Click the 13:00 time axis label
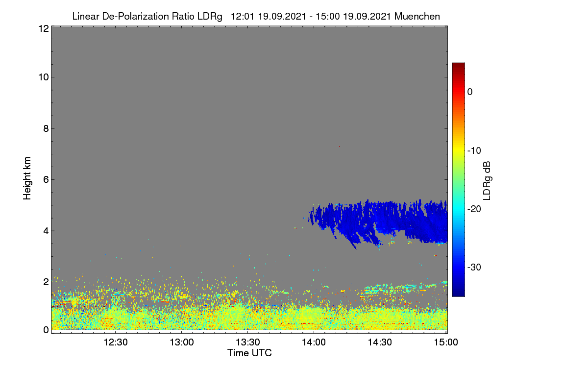This screenshot has height=392, width=588. tap(182, 342)
